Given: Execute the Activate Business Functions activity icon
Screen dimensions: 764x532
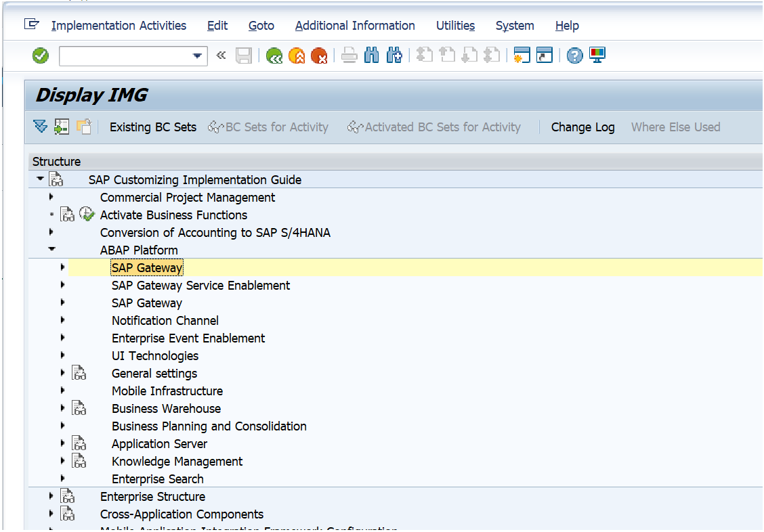Looking at the screenshot, I should pyautogui.click(x=87, y=214).
